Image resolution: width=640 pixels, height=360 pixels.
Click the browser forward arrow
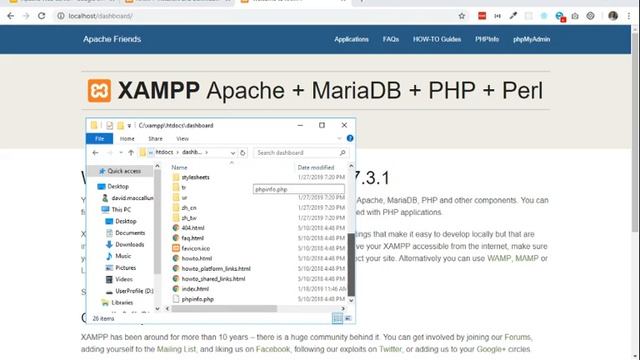[x=26, y=16]
